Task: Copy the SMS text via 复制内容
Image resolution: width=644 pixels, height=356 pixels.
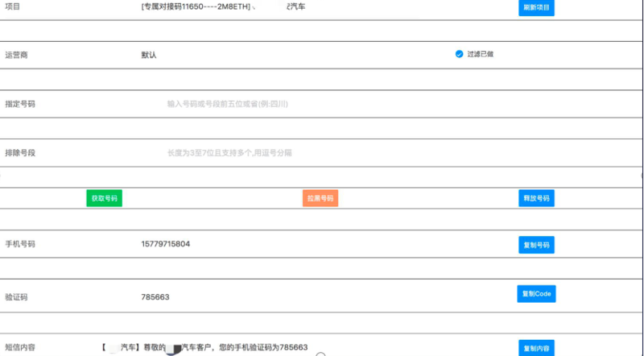Action: [536, 349]
